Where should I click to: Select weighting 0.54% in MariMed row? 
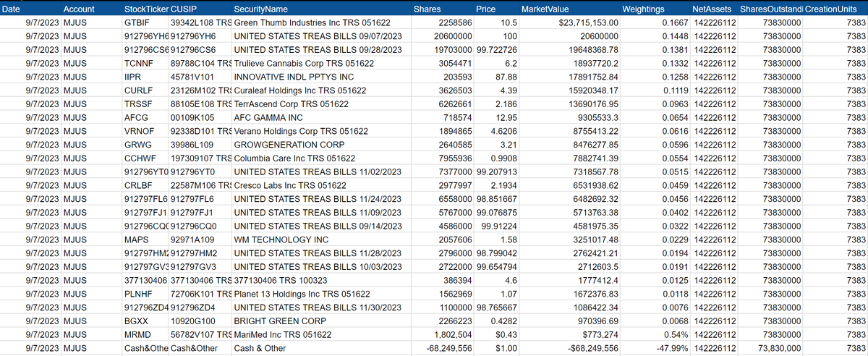pyautogui.click(x=676, y=334)
